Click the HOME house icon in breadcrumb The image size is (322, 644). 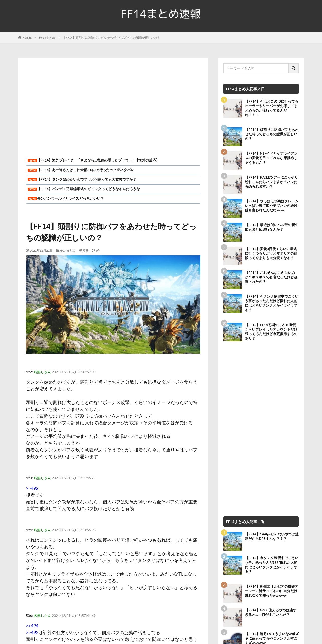pos(20,38)
